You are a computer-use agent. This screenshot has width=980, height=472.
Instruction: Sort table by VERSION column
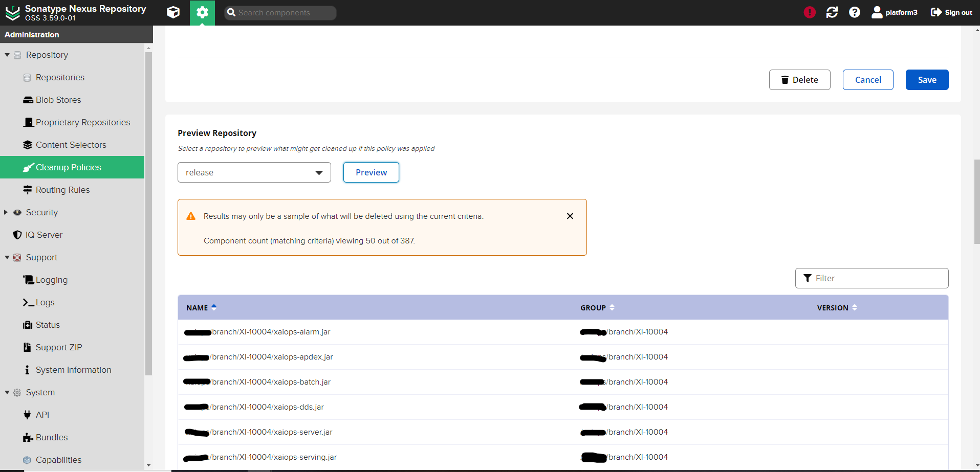(x=837, y=308)
